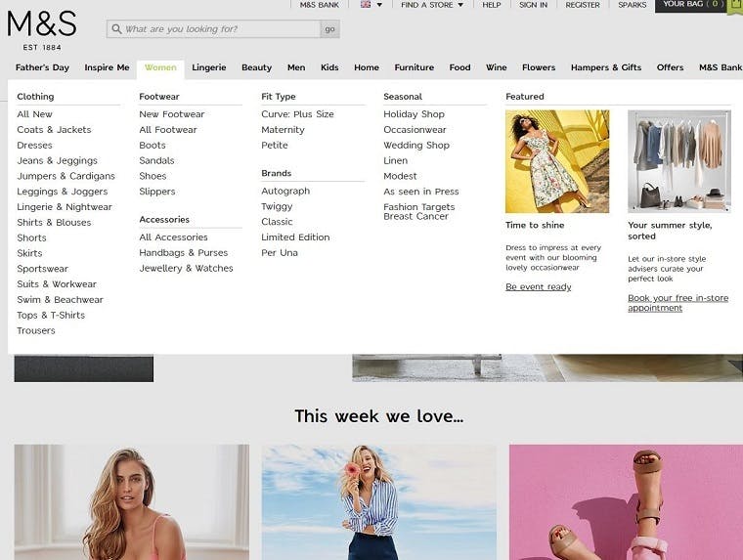This screenshot has width=743, height=560.
Task: Click the Be event ready link
Action: click(538, 287)
